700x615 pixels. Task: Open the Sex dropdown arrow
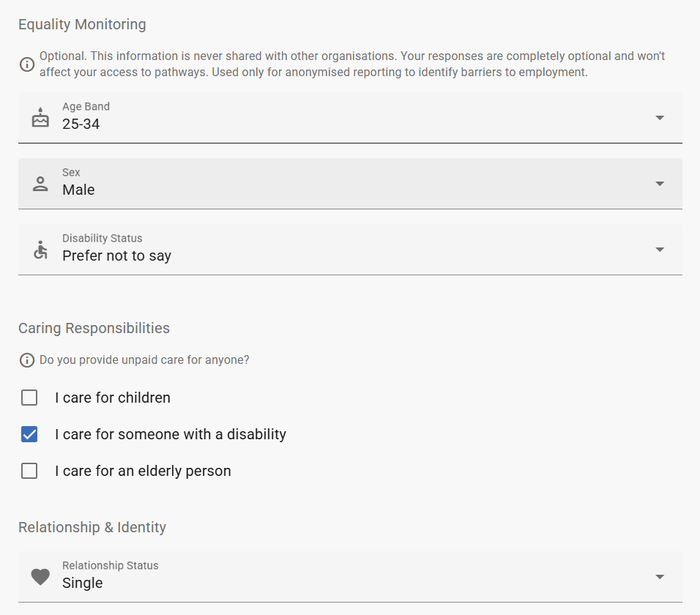[660, 184]
